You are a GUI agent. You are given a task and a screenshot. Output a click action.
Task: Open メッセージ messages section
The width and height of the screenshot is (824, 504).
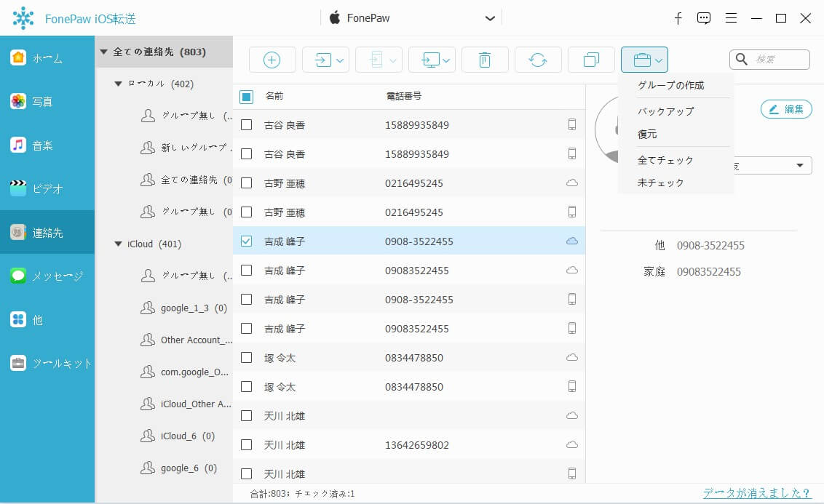pos(47,276)
